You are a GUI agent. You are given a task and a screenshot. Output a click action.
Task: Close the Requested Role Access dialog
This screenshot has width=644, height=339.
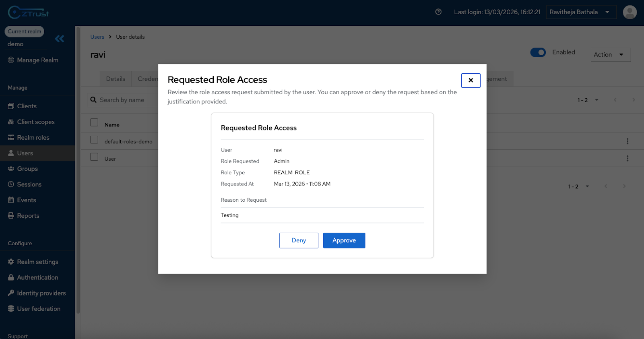[x=471, y=80]
